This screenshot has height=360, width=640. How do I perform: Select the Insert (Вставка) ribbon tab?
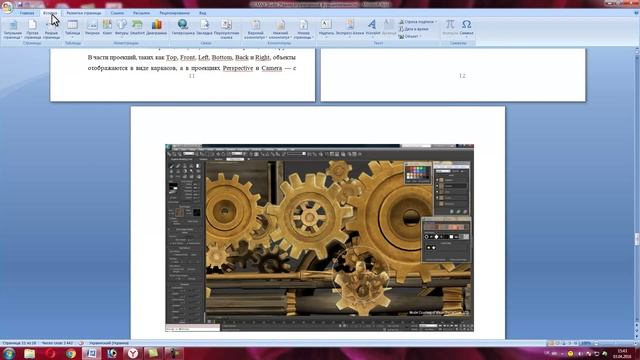pos(50,13)
